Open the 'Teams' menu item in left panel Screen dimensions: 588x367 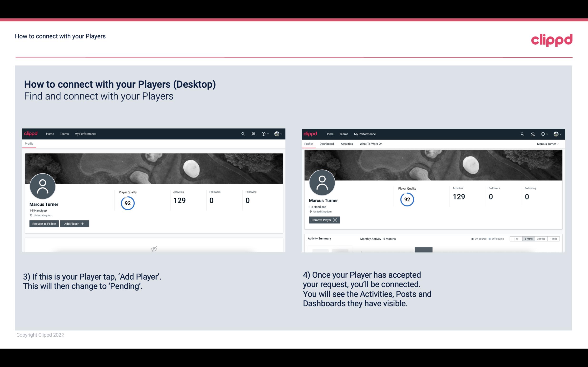tap(64, 133)
